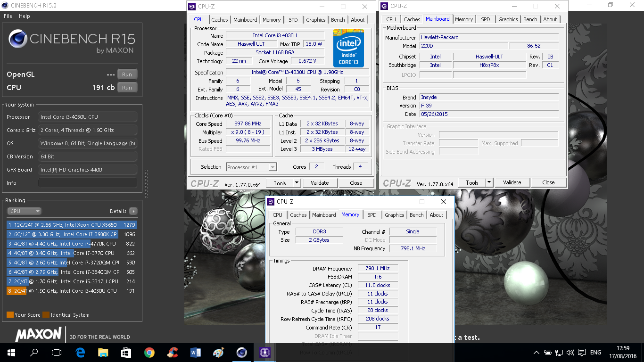Open About tab in Memory CPU-Z window
The height and width of the screenshot is (362, 644).
(x=437, y=215)
